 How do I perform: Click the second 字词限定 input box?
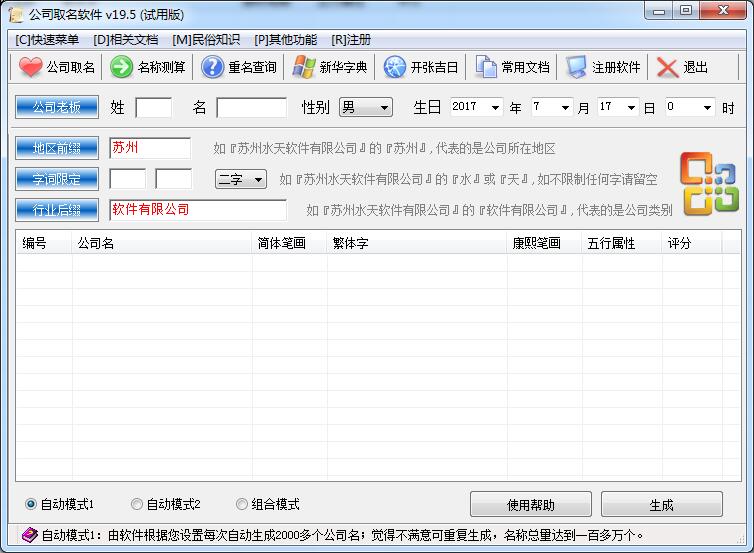click(174, 179)
